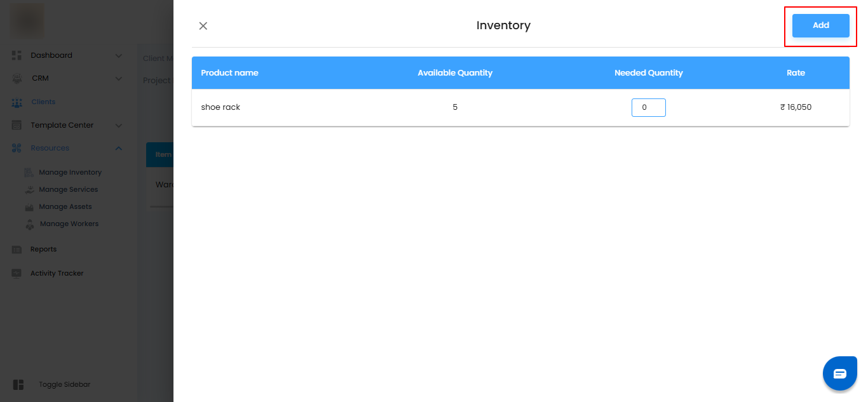This screenshot has height=402, width=868.
Task: Select Manage Services in sidebar
Action: [x=68, y=189]
